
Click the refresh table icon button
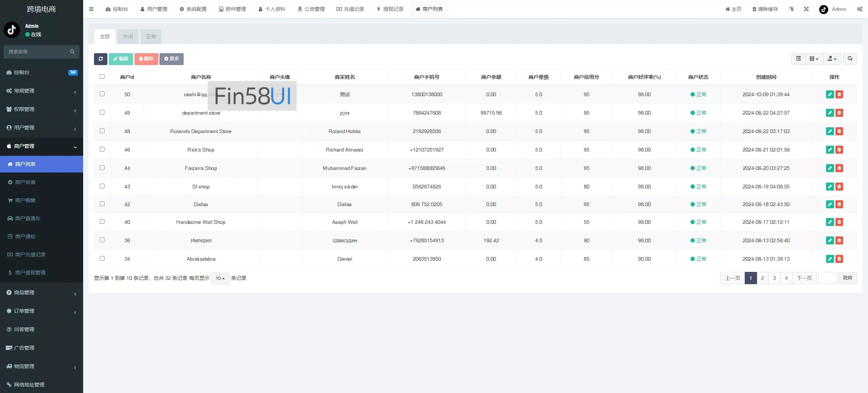tap(101, 59)
